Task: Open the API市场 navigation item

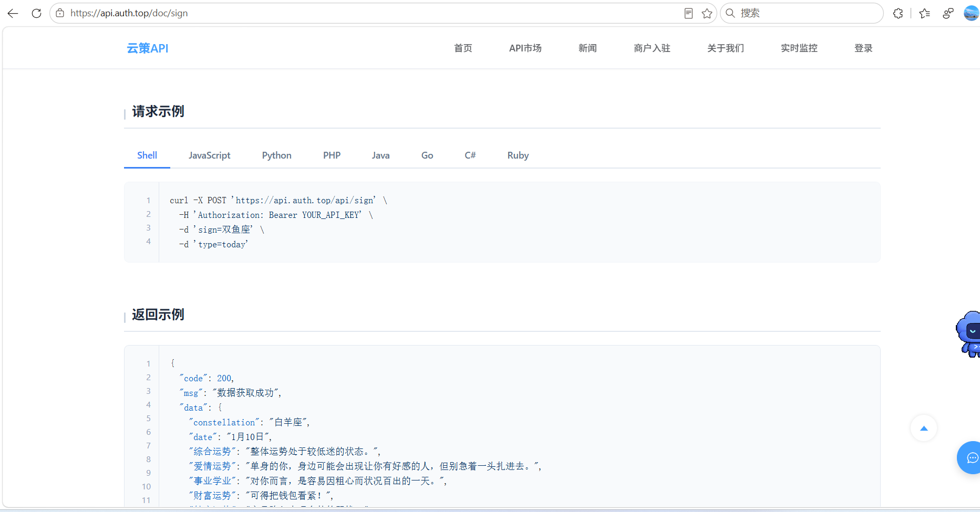Action: [525, 48]
